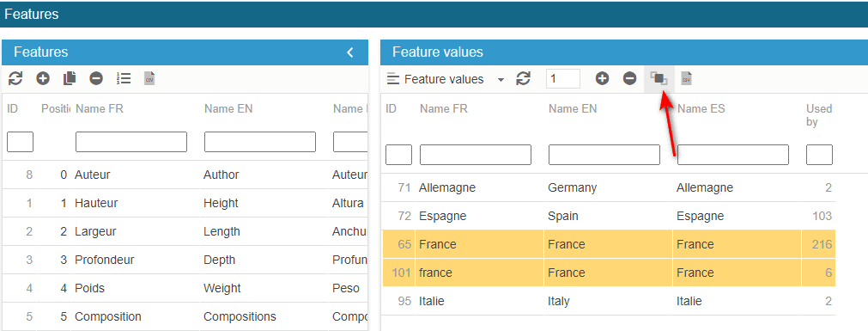Screen dimensions: 868x331
Task: Open the Feature values view dropdown
Action: (446, 79)
